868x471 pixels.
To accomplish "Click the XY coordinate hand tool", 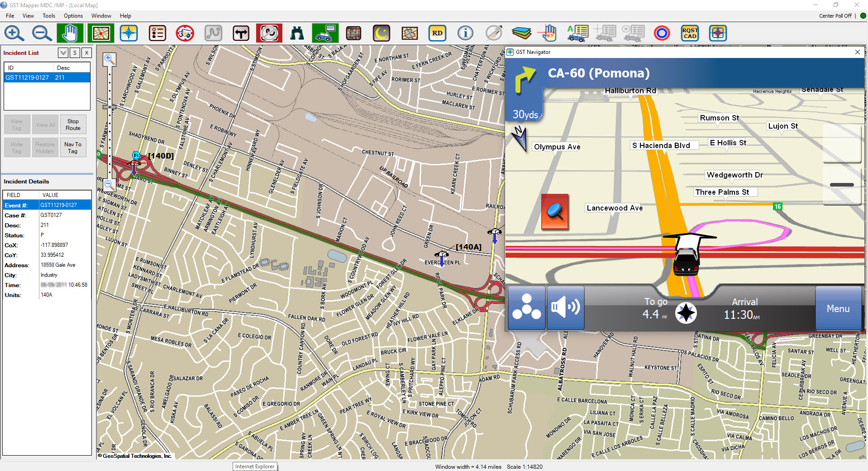I will (x=548, y=33).
